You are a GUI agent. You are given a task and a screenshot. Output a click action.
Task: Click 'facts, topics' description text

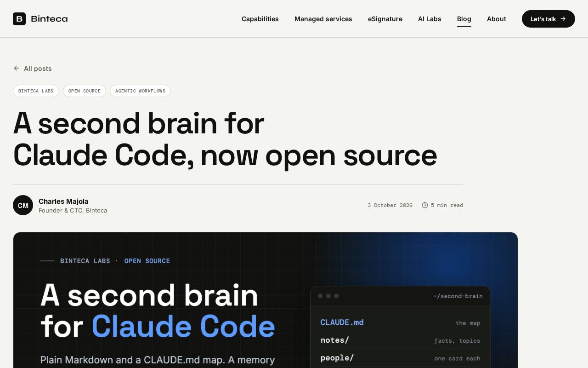[x=457, y=341]
